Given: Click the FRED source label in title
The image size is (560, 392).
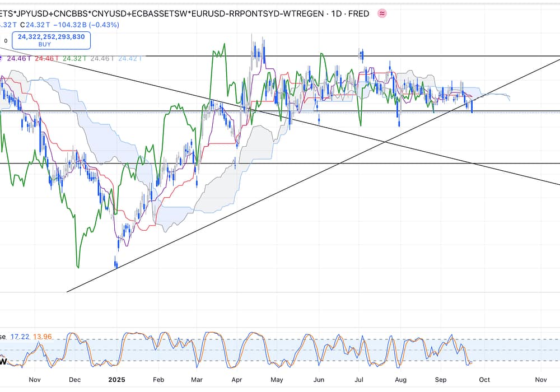Looking at the screenshot, I should (x=358, y=13).
